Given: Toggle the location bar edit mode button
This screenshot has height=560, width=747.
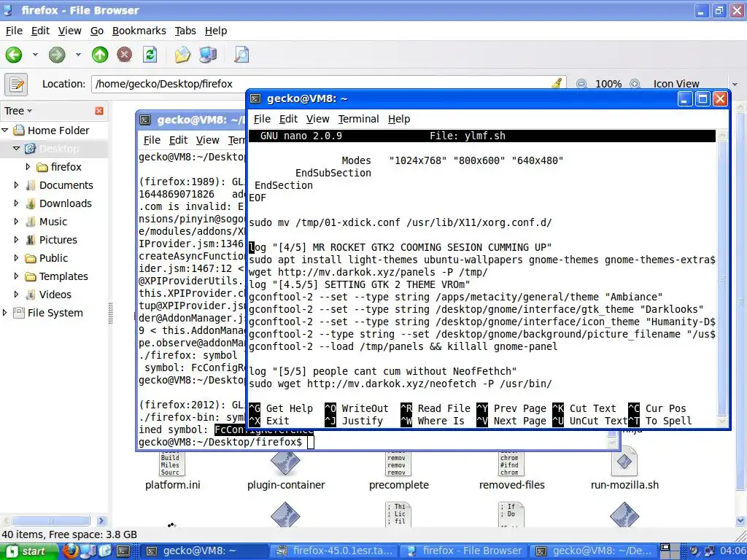Looking at the screenshot, I should pyautogui.click(x=16, y=85).
